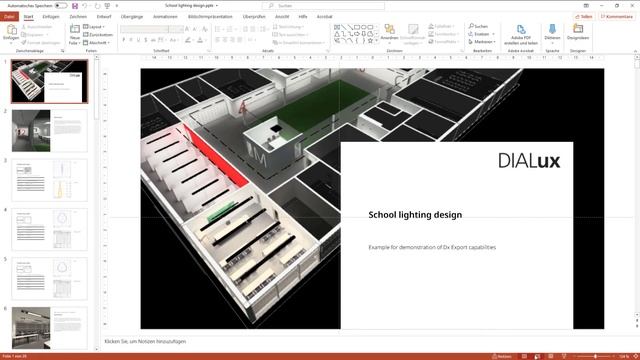Click the zoom slider handle
Image resolution: width=640 pixels, height=360 pixels.
click(595, 356)
